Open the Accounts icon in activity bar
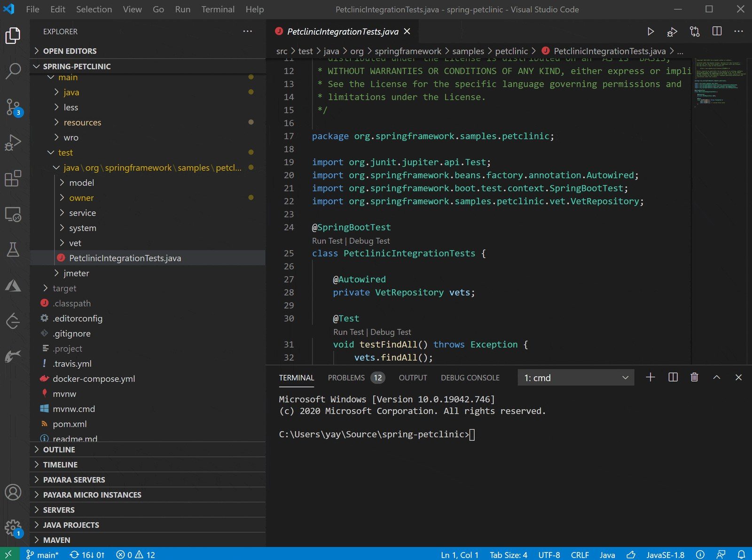The width and height of the screenshot is (752, 560). [13, 492]
